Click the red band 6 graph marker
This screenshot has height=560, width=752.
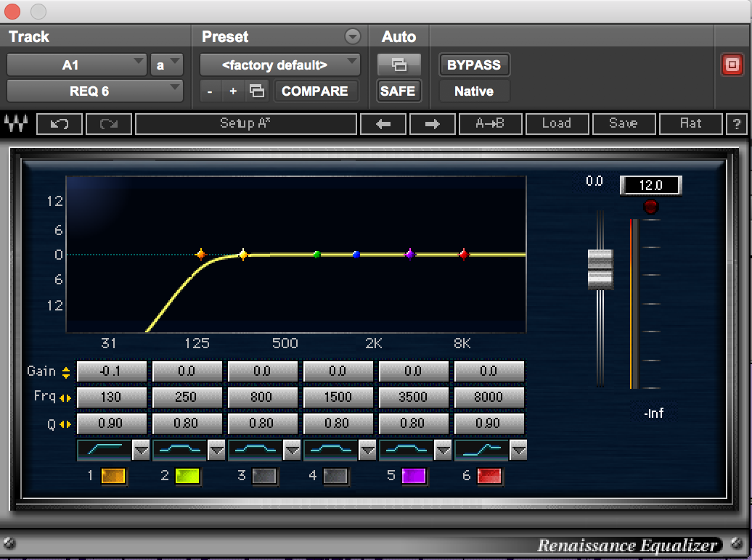click(463, 255)
